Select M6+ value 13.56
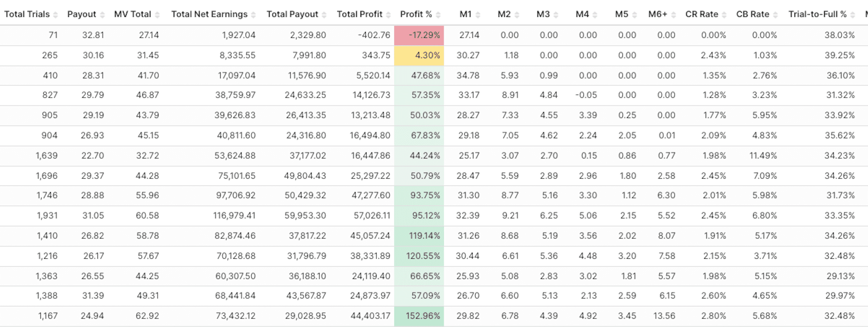 664,316
